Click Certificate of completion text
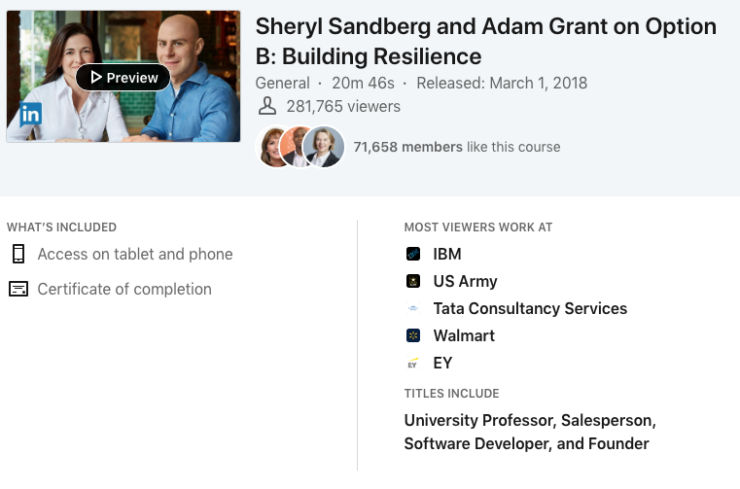The image size is (740, 489). coord(124,289)
